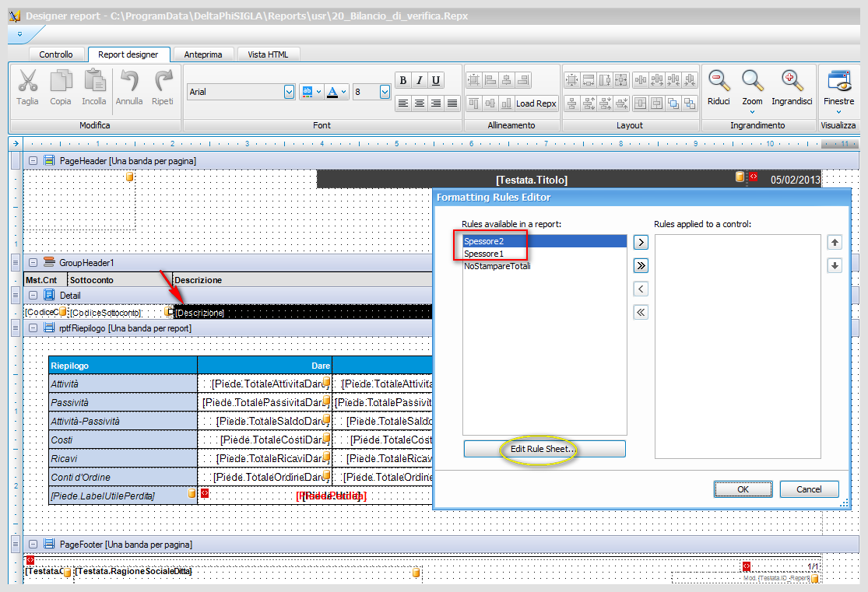Click Cancel in Formatting Rules Editor
The width and height of the screenshot is (868, 592).
coord(809,489)
